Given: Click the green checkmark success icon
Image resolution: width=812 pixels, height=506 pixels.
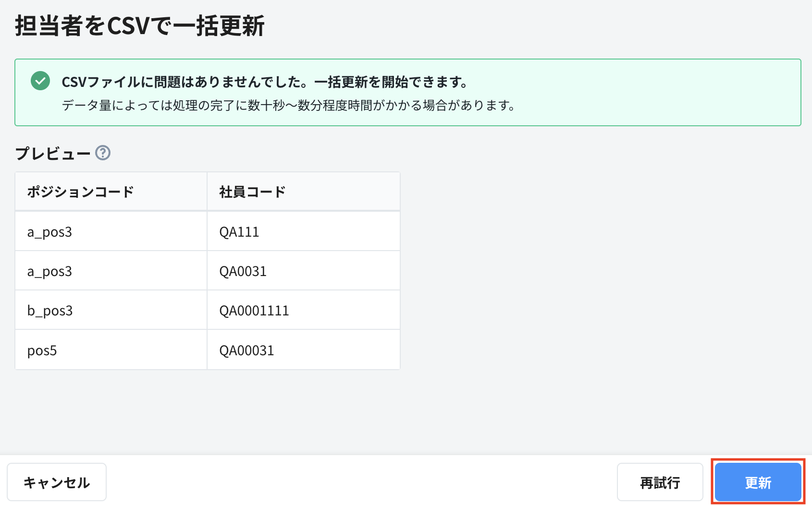Looking at the screenshot, I should coord(40,81).
